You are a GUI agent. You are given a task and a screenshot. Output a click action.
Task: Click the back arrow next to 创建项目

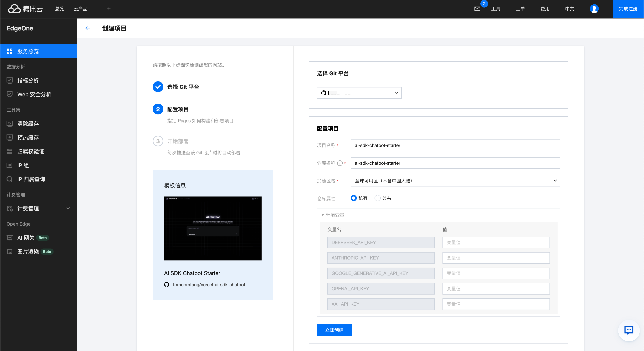pos(88,28)
